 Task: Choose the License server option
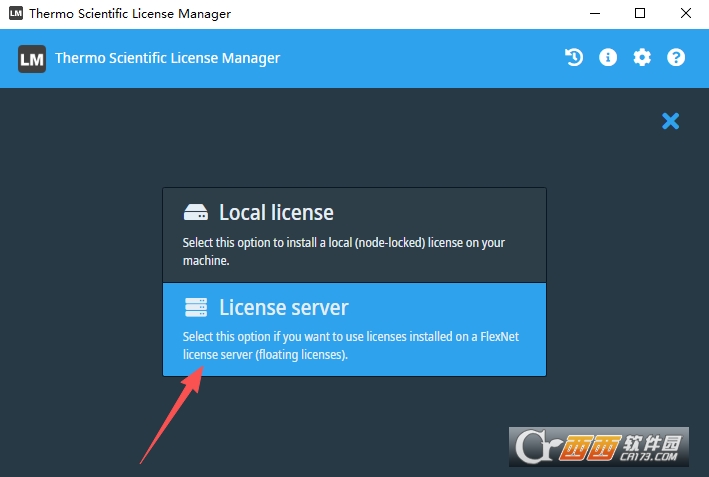pos(354,330)
